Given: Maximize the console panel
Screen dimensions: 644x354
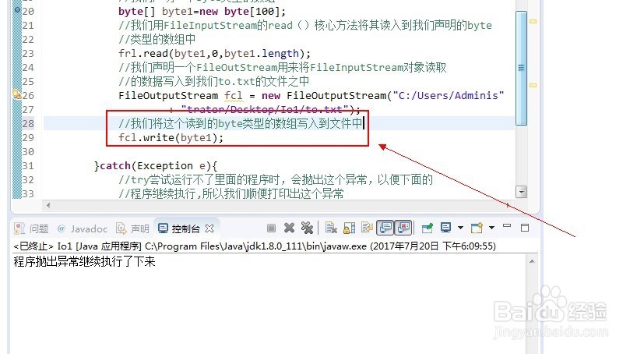Looking at the screenshot, I should (525, 228).
